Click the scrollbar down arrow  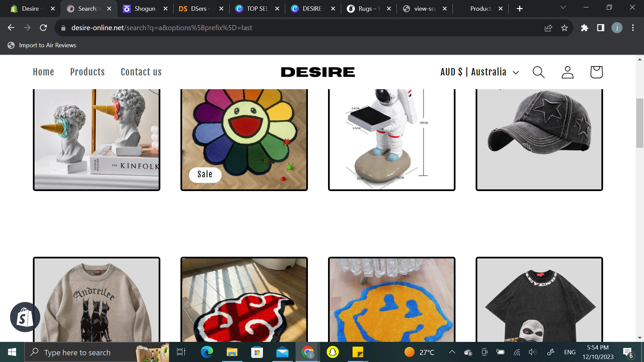(640, 338)
